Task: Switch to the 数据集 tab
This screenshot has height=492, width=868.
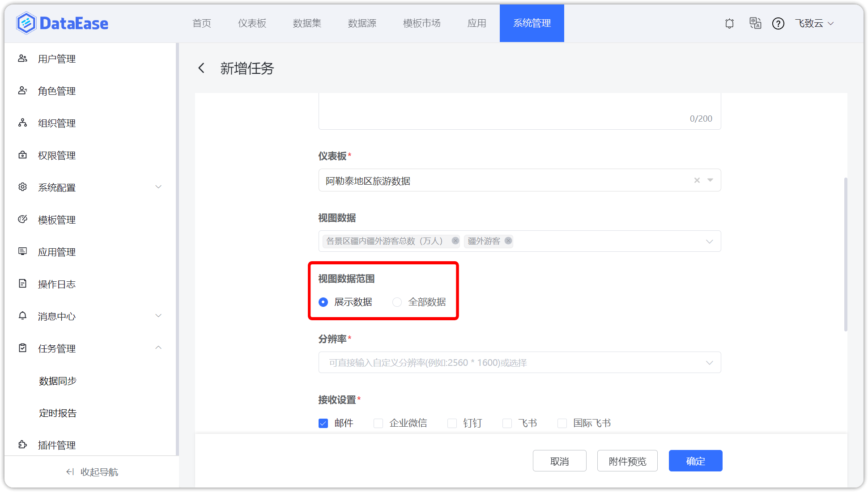Action: [x=307, y=23]
